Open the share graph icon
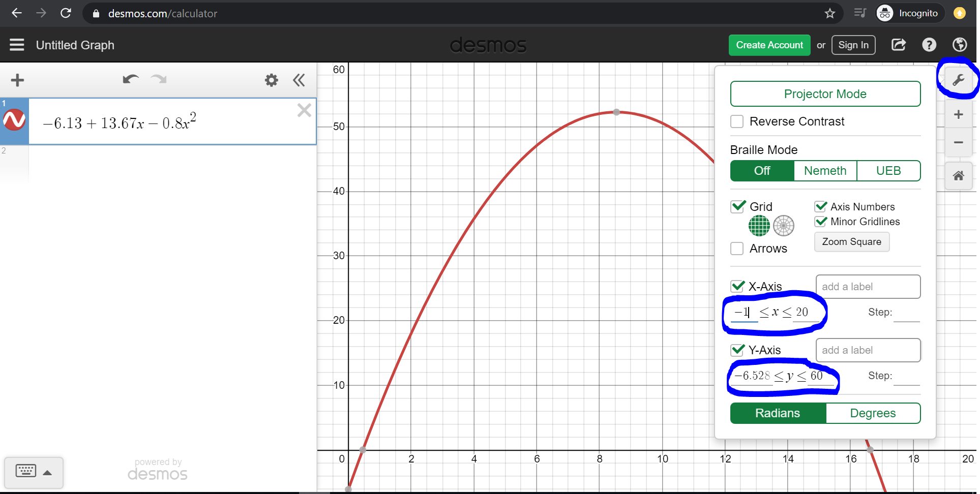 899,45
